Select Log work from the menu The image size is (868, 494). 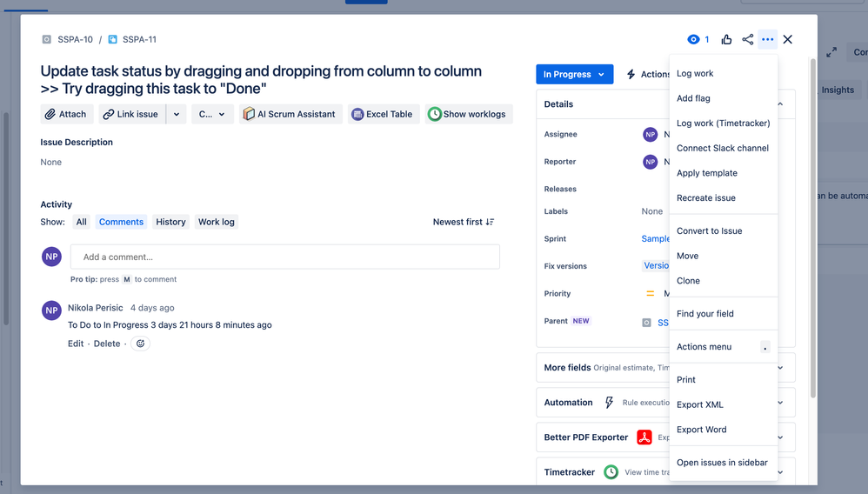(x=724, y=73)
